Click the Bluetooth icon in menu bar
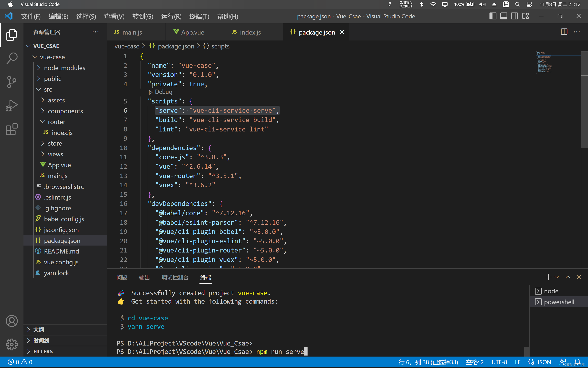Screen dimensions: 588x368 [422, 4]
